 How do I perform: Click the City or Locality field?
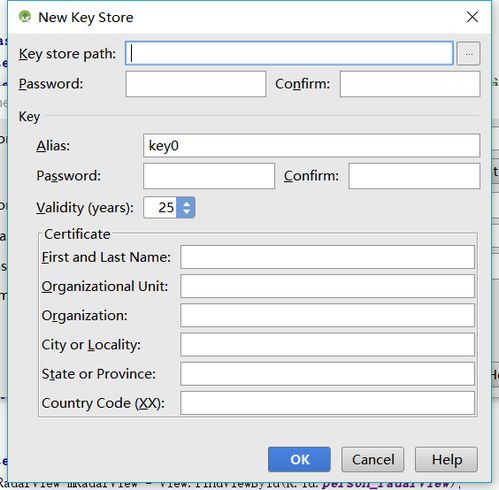(x=328, y=345)
